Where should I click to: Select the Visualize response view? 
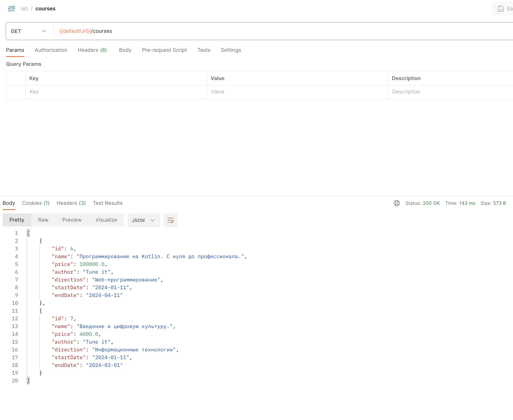point(106,220)
